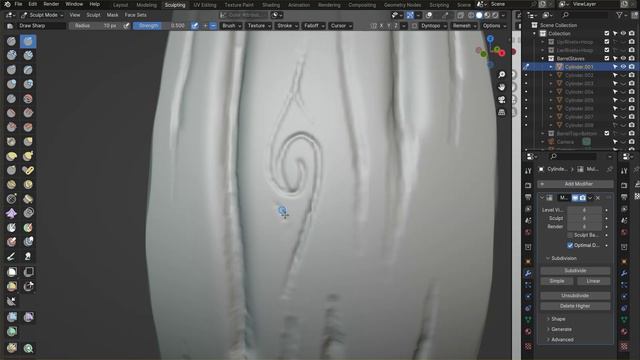Select the Clay Strips brush tool
640x360 pixels.
click(x=28, y=55)
